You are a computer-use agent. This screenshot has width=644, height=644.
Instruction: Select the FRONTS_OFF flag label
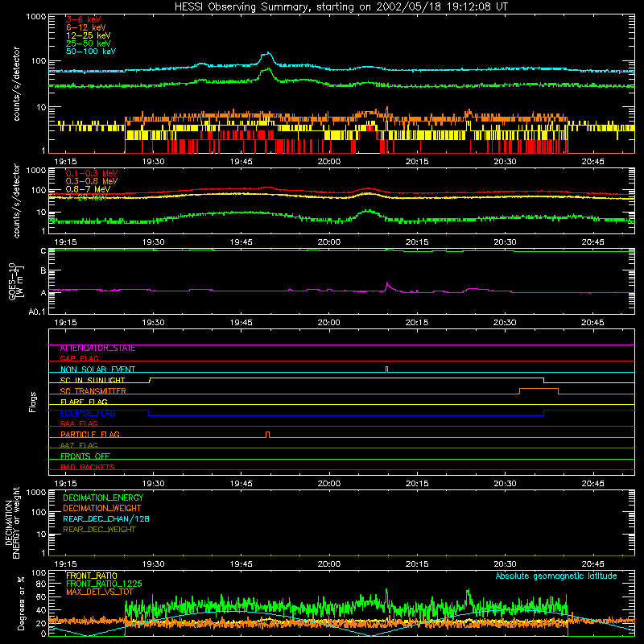pyautogui.click(x=85, y=456)
